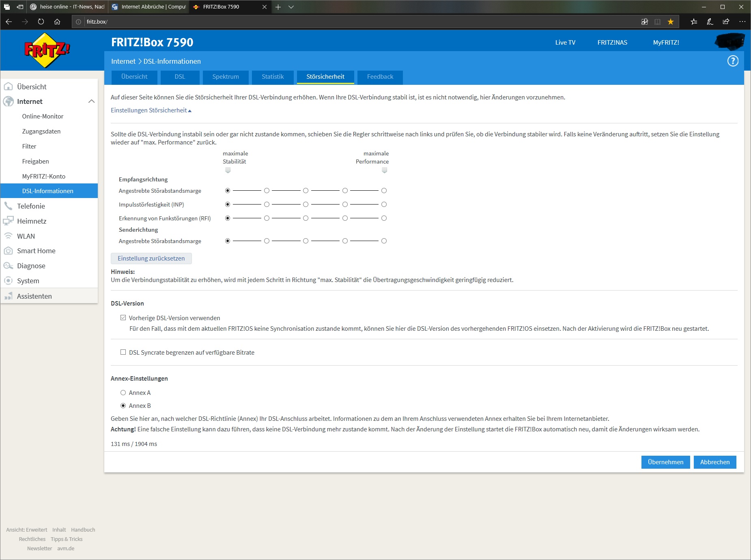The height and width of the screenshot is (560, 751).
Task: Click the Telefonie phone icon
Action: coord(8,206)
